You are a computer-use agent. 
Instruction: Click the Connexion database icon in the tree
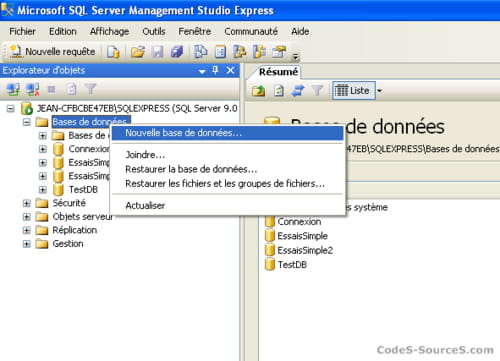coord(58,149)
